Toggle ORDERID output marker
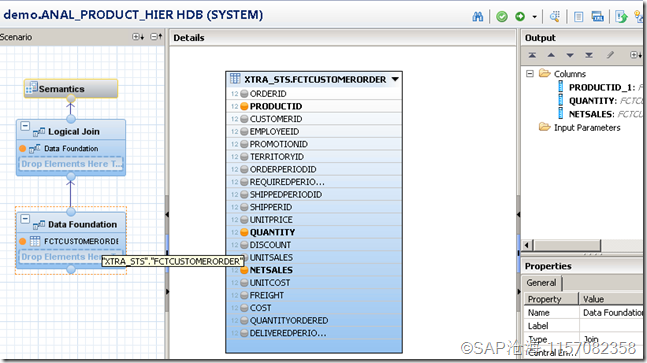 click(244, 94)
